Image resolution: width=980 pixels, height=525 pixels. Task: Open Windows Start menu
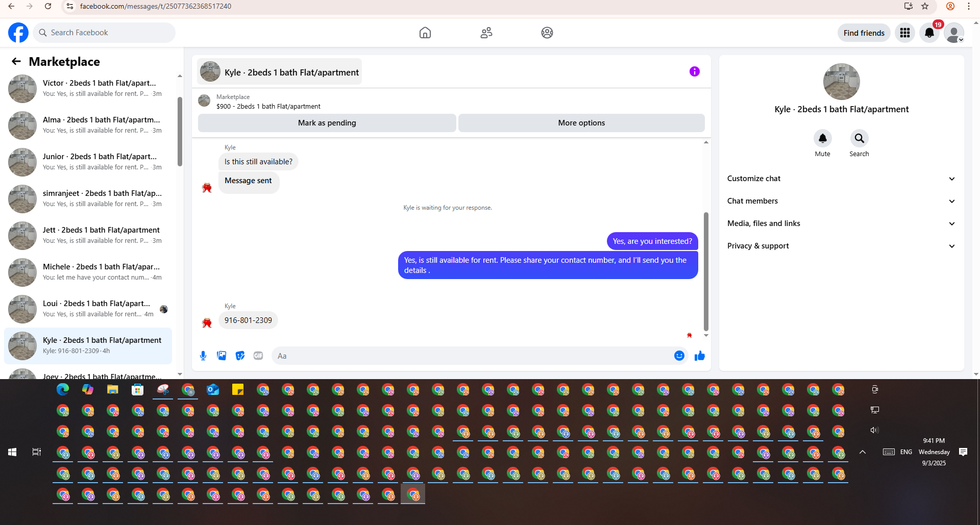12,452
